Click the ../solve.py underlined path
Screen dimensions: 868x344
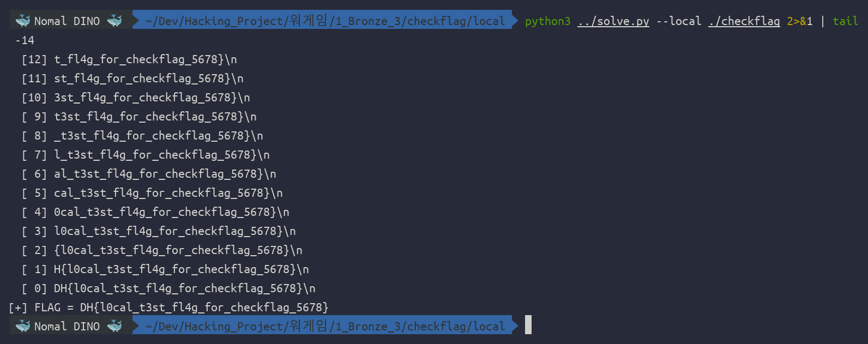613,21
